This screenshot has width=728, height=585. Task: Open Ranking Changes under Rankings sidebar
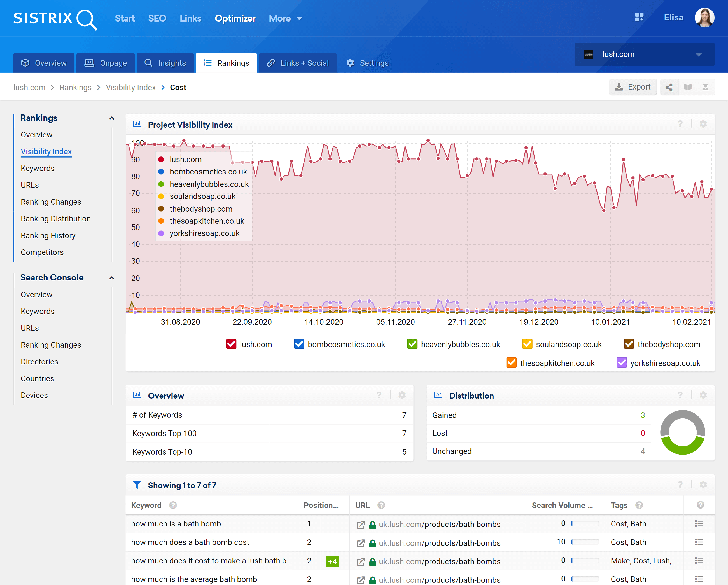(51, 202)
